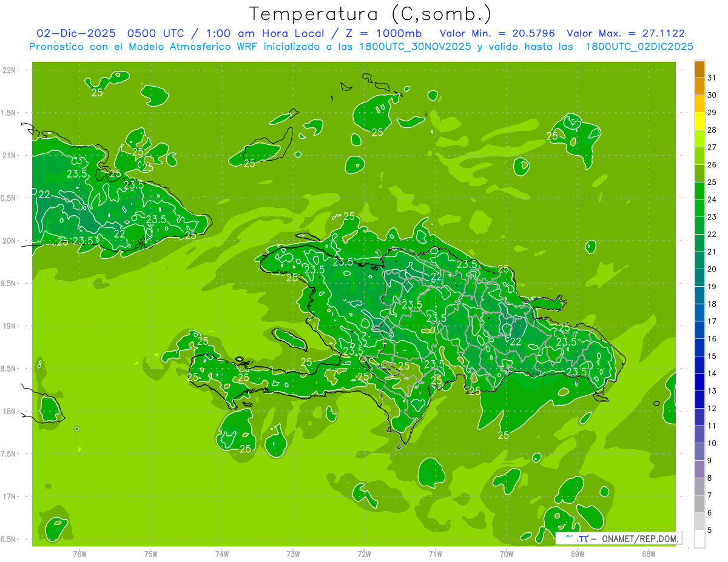Click the "17N" latitude axis label
The width and height of the screenshot is (728, 562).
point(10,497)
